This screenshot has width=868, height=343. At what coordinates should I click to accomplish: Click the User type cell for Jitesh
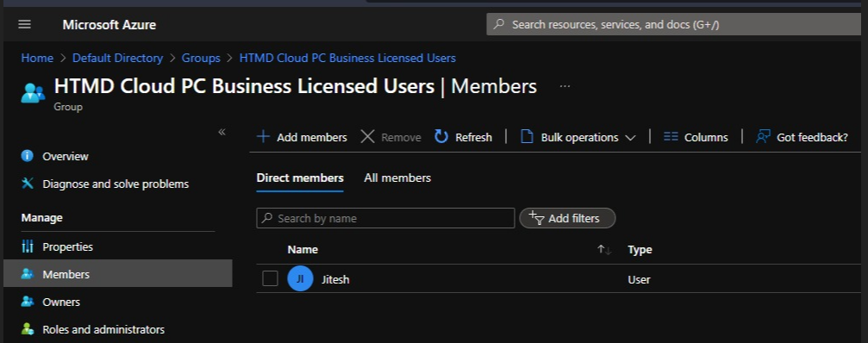[639, 280]
